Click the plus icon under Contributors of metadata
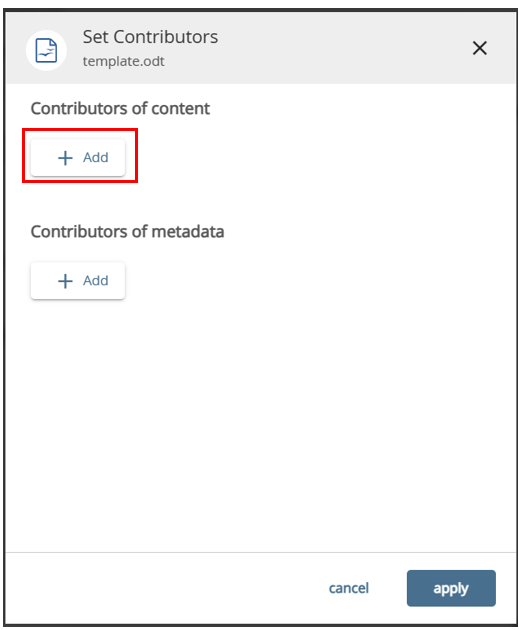This screenshot has height=630, width=519. (65, 281)
